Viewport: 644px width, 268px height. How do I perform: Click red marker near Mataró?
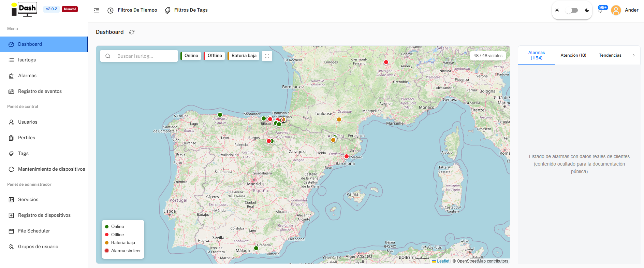[347, 156]
